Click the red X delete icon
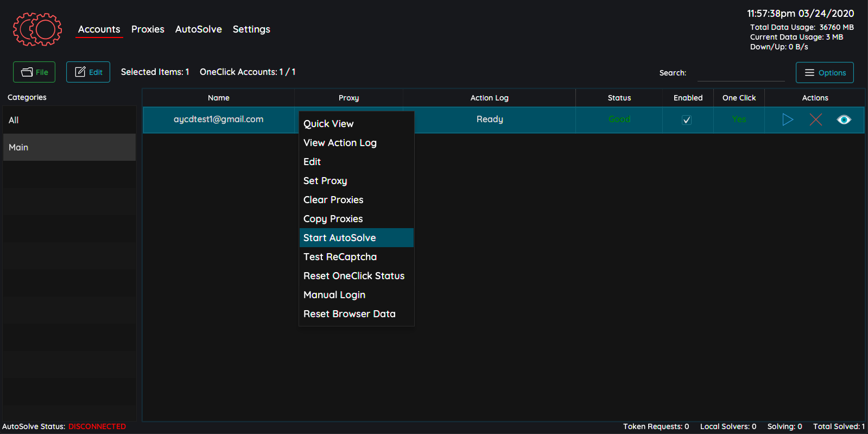The height and width of the screenshot is (434, 868). coord(815,119)
